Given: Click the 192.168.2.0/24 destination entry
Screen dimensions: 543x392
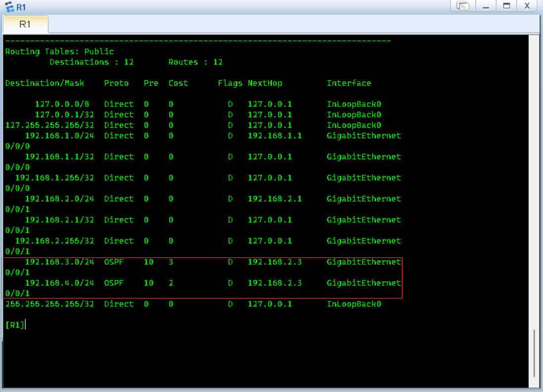Looking at the screenshot, I should (59, 199).
